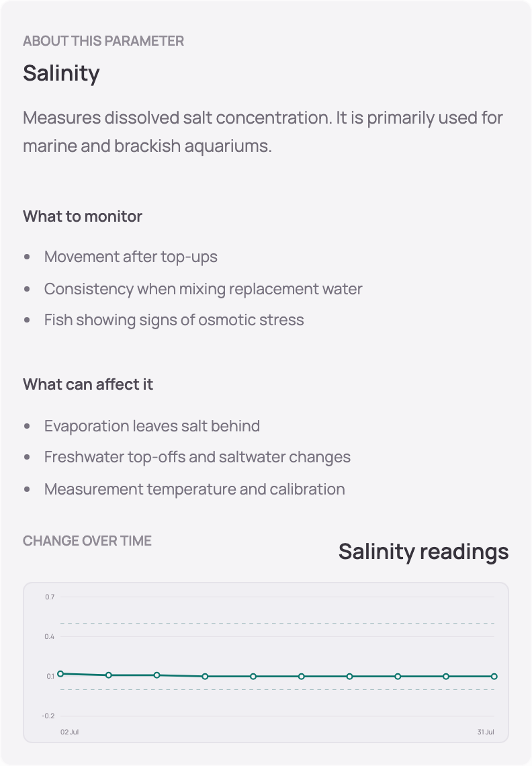Click the seventh data point on the chart
This screenshot has width=532, height=766.
(x=349, y=677)
